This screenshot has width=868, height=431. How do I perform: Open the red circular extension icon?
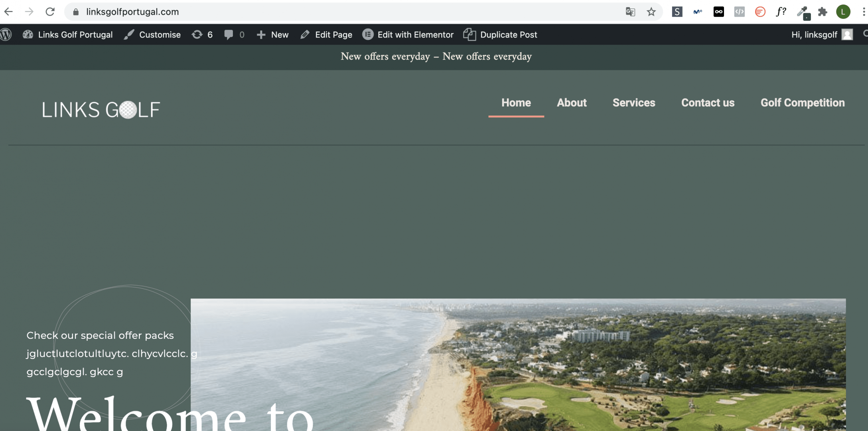click(760, 12)
